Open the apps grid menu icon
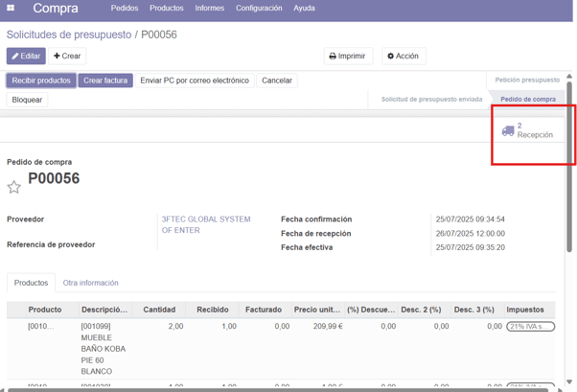Screen dimensions: 577x392 (x=12, y=9)
